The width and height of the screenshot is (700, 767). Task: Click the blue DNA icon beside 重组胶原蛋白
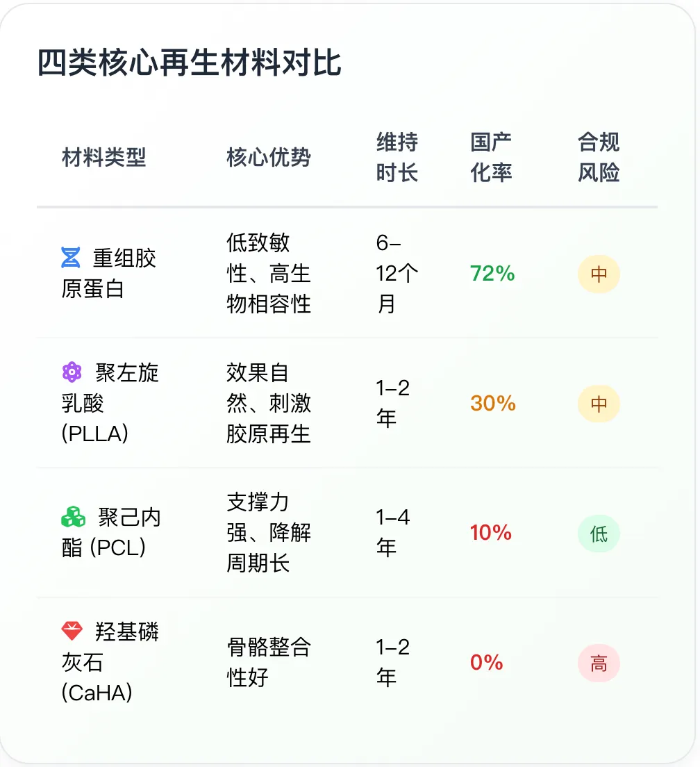70,257
